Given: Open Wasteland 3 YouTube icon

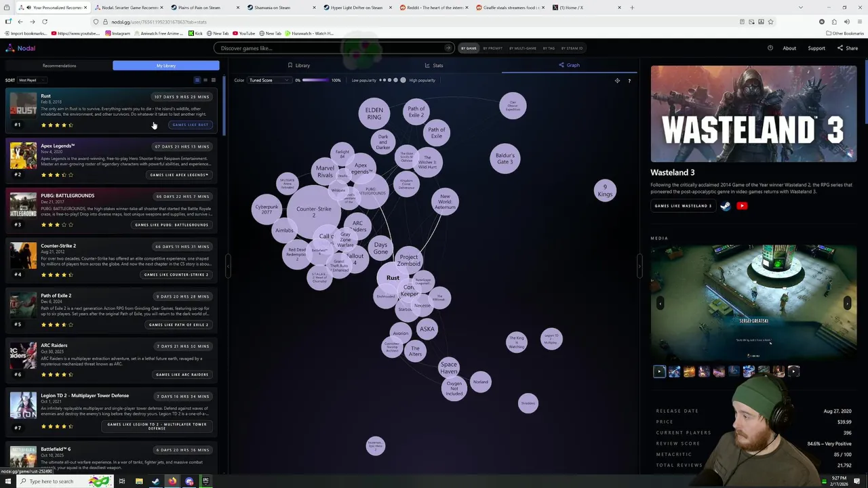Looking at the screenshot, I should (x=742, y=206).
